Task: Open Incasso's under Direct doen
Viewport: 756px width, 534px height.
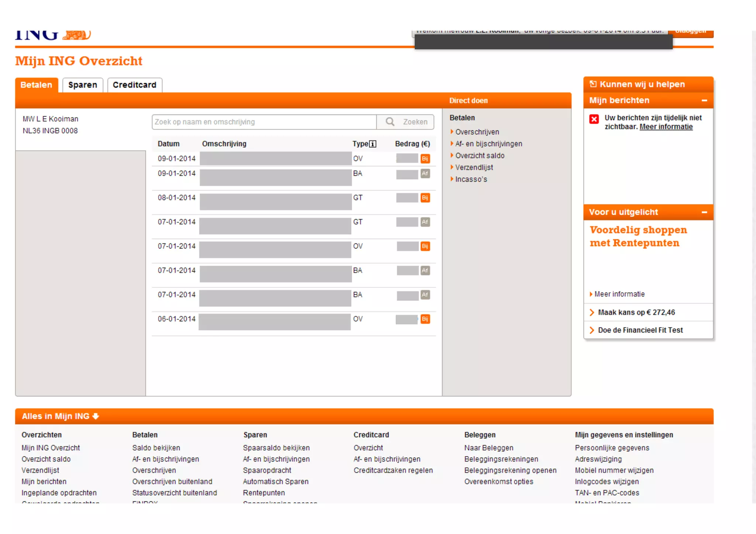Action: click(471, 179)
